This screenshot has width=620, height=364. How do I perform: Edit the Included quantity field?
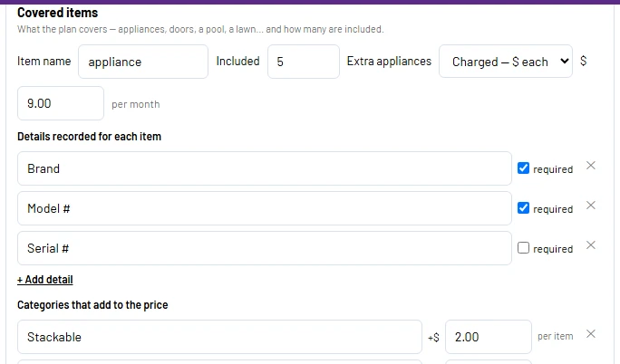304,62
